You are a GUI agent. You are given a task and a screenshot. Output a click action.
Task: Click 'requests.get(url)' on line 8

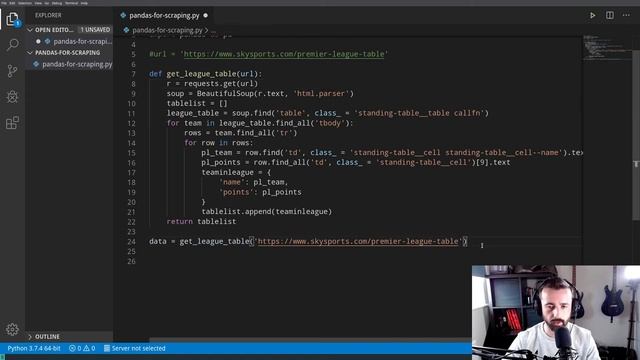click(x=221, y=84)
